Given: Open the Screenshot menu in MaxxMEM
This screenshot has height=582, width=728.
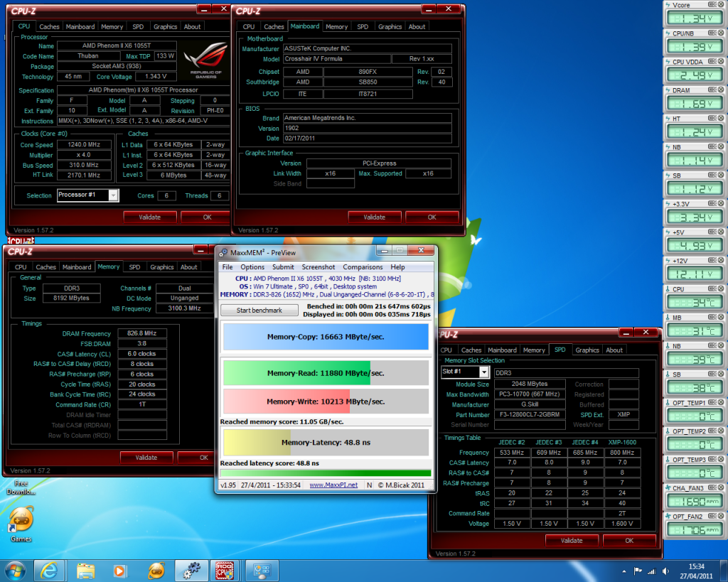Looking at the screenshot, I should click(x=318, y=267).
